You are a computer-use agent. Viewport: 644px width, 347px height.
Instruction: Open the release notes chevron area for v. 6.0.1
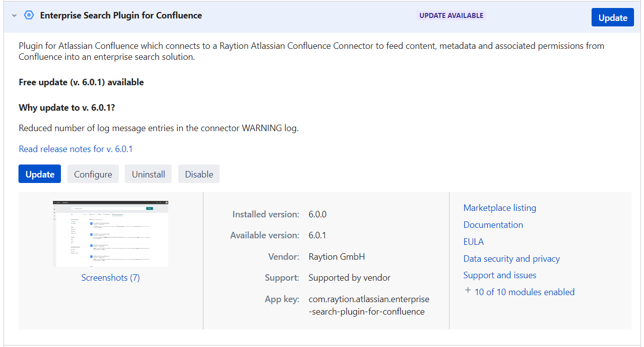pos(75,149)
